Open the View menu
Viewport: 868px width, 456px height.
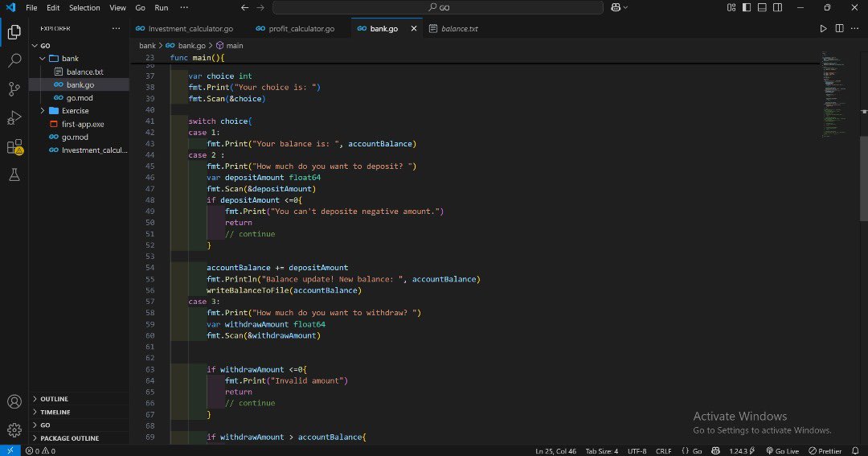(x=117, y=8)
